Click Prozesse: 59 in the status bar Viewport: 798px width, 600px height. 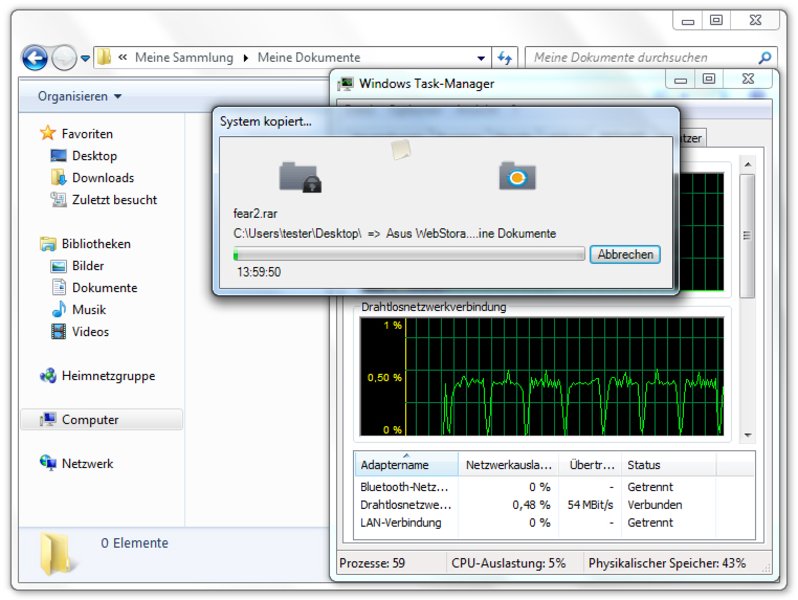tap(372, 563)
